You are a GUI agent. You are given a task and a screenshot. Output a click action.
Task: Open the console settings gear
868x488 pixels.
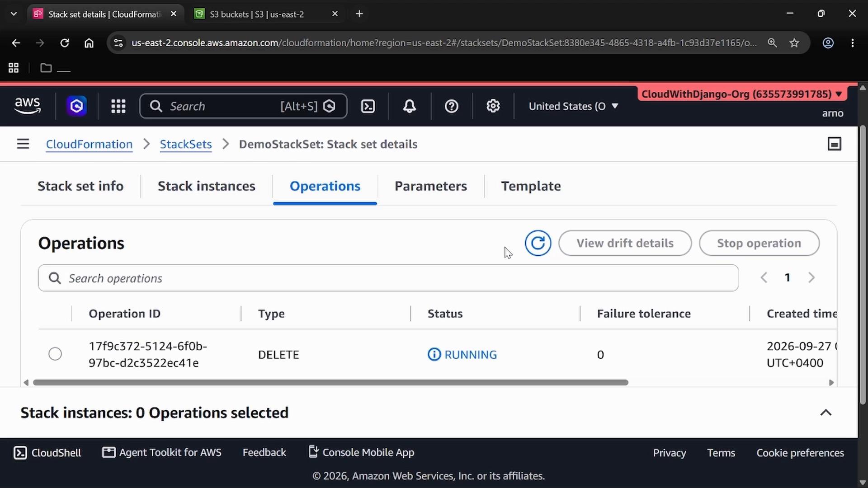tap(493, 106)
